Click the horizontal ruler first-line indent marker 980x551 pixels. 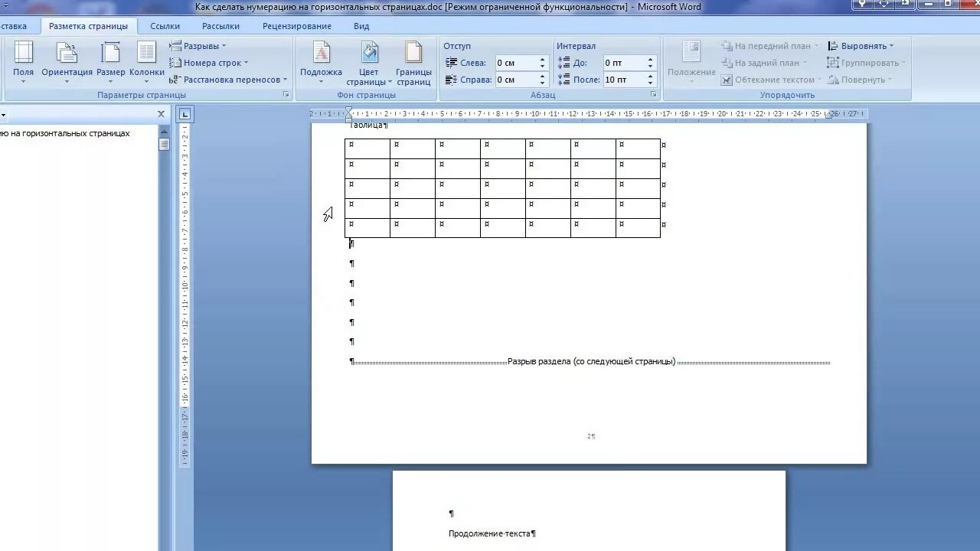click(349, 111)
